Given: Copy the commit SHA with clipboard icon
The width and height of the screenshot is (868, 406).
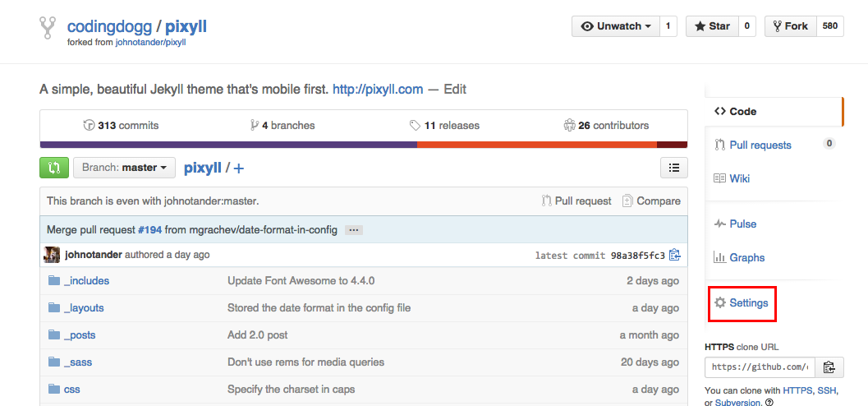Looking at the screenshot, I should click(x=674, y=256).
